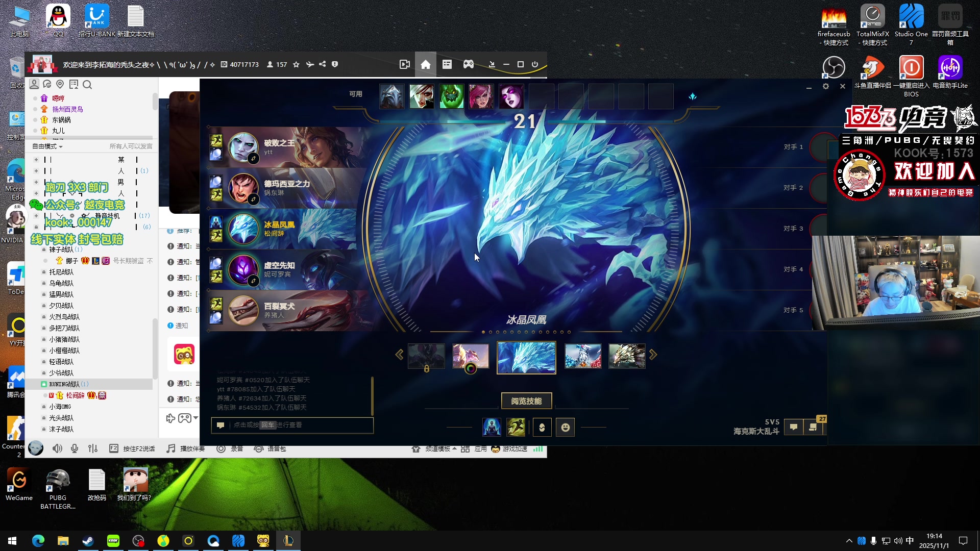
Task: Switch to YY channel list tab icon
Action: tap(447, 64)
